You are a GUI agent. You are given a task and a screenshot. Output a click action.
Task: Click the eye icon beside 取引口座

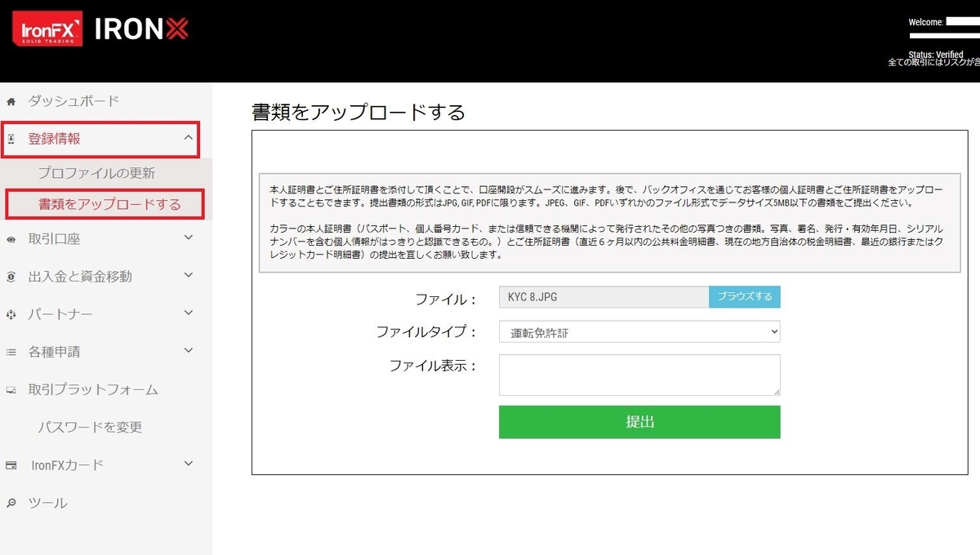tap(11, 239)
